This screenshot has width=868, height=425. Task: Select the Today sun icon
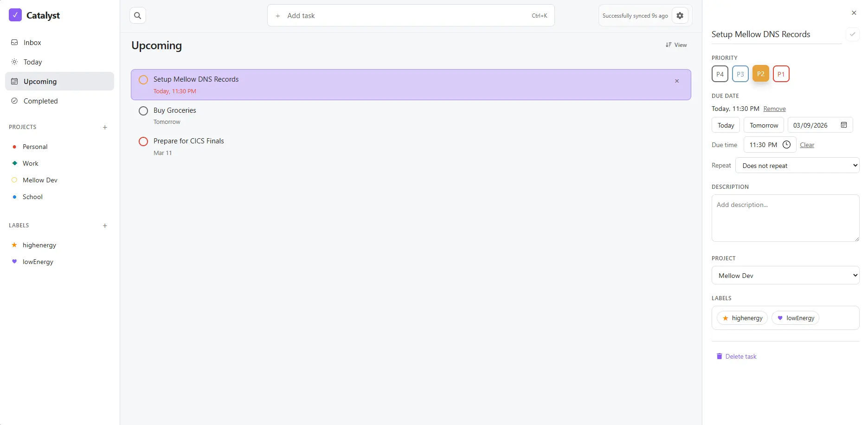pos(14,62)
